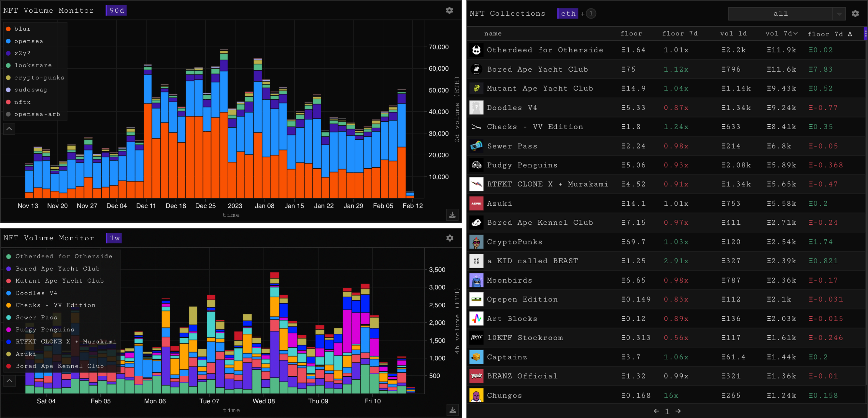
Task: Open the 'all' filter dropdown
Action: 839,14
